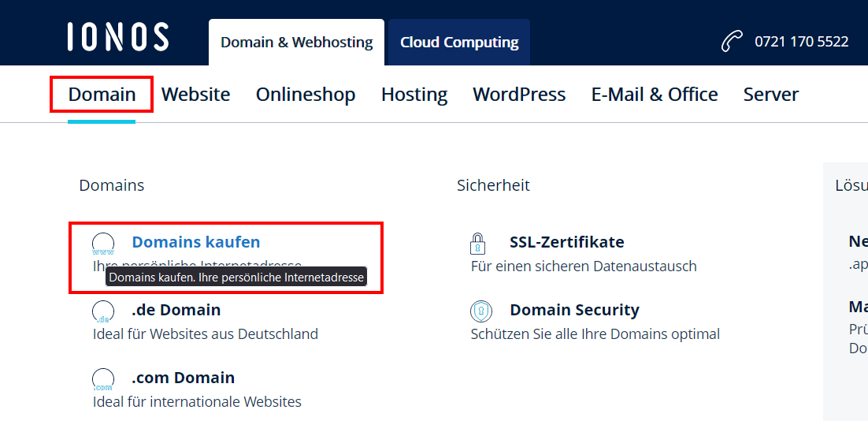Switch to the Cloud Computing tab
This screenshot has width=868, height=421.
(459, 42)
